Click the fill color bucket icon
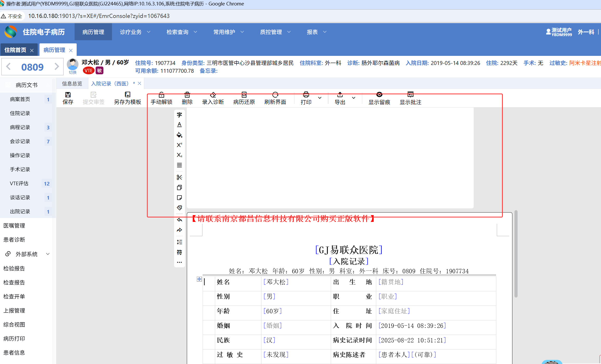Screen dimensions: 601x364 pyautogui.click(x=179, y=135)
